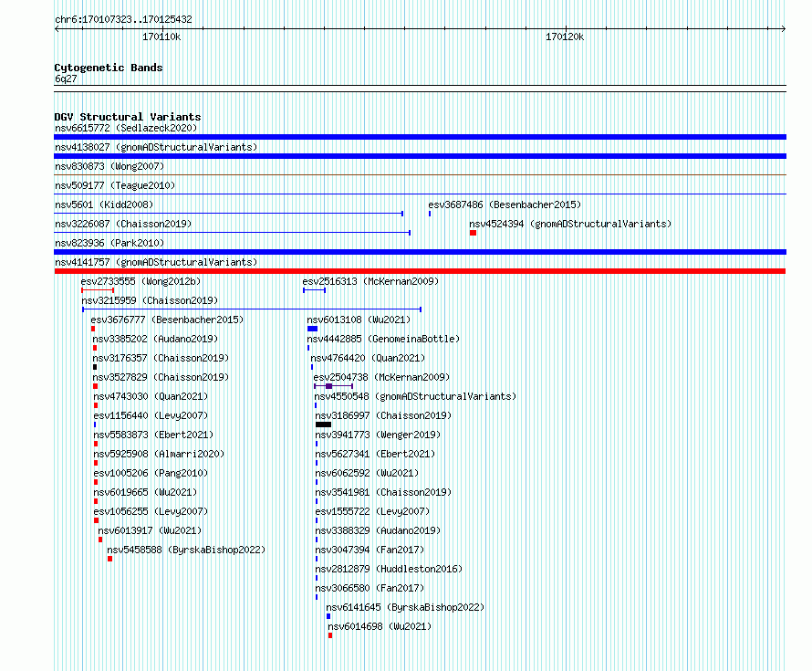Click nsv5458588 (ByrskaBishop2022) label
The height and width of the screenshot is (671, 812).
tap(186, 550)
